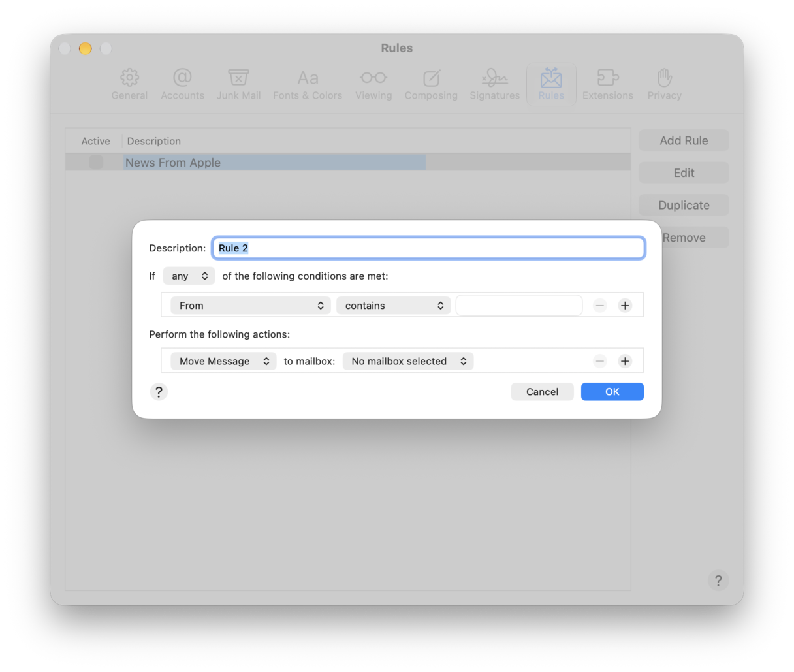Click the Edit button
794x672 pixels.
point(684,173)
